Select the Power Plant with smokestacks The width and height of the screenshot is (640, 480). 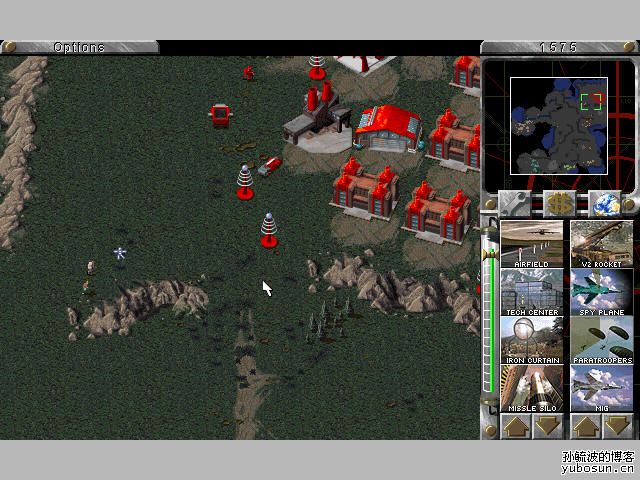[318, 116]
